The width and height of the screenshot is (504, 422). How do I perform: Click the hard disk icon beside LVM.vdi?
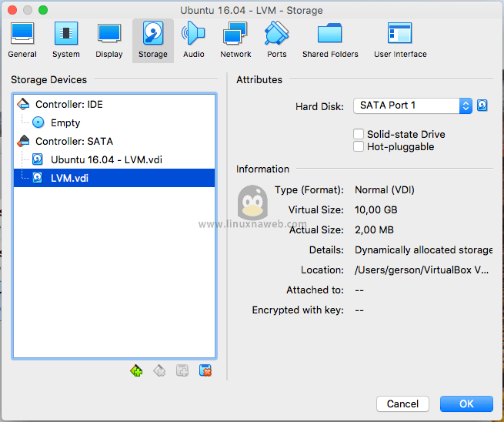tap(38, 178)
